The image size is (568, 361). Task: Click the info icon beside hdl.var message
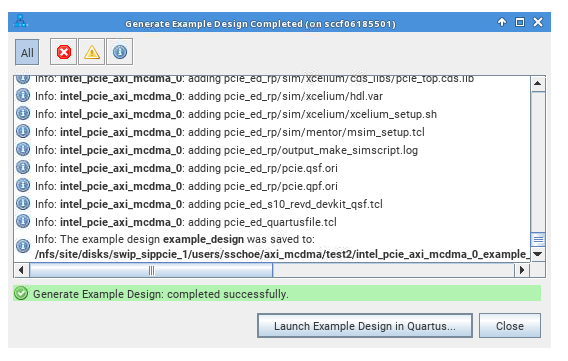tap(23, 96)
